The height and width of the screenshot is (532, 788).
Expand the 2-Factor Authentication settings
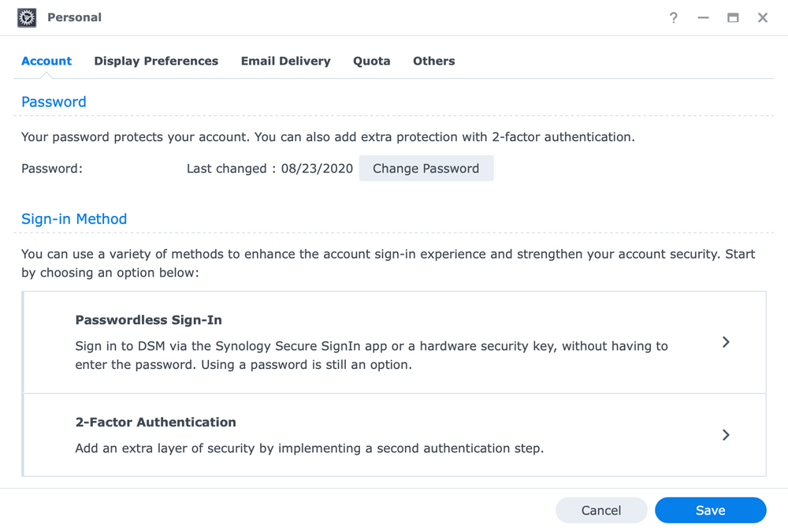tap(726, 434)
